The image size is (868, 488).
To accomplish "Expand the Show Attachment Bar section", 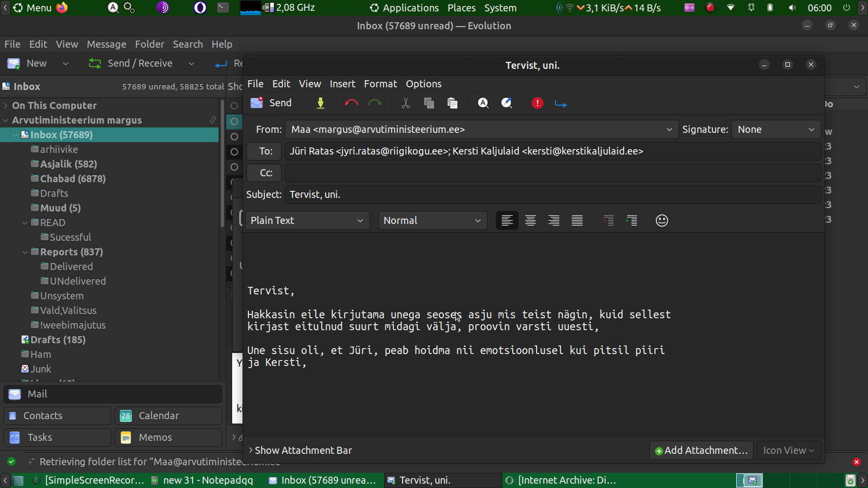I will 301,451.
